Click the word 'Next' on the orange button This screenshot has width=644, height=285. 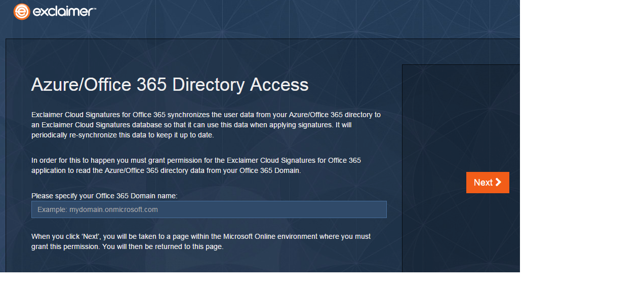483,183
